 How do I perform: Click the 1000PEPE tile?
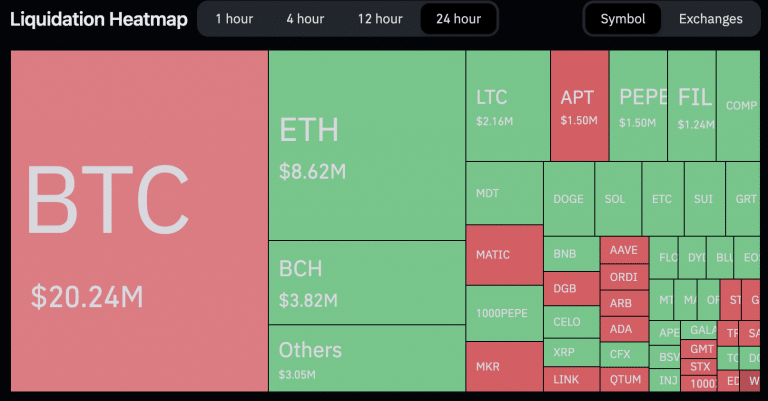[x=504, y=313]
